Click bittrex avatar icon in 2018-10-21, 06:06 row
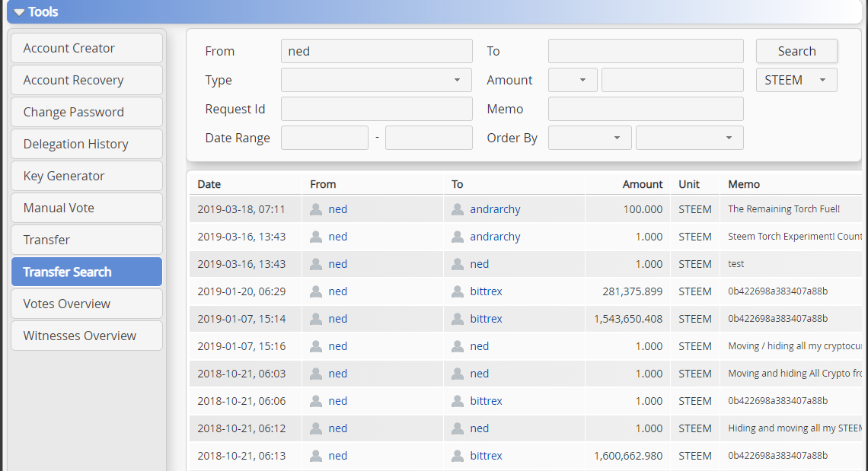868x471 pixels. point(458,401)
